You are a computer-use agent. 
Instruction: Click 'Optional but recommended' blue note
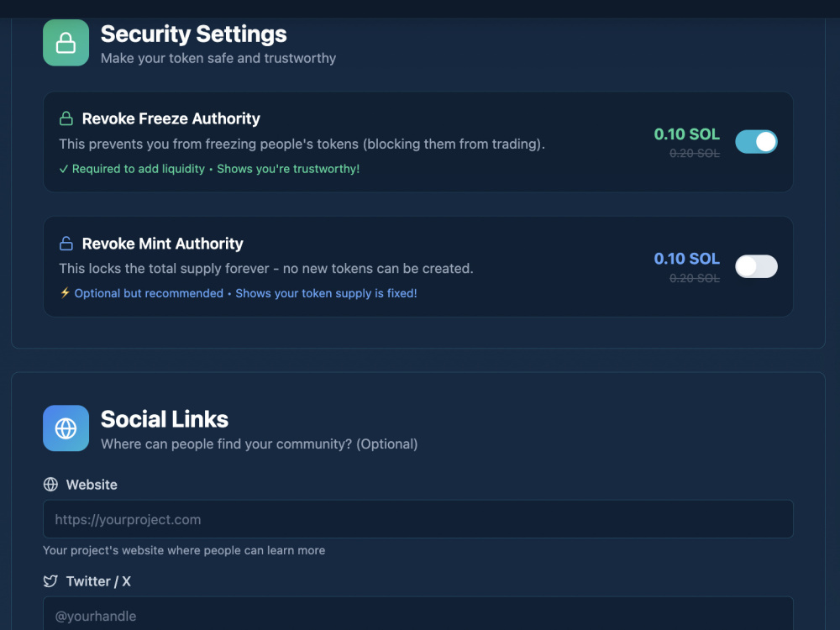(149, 293)
